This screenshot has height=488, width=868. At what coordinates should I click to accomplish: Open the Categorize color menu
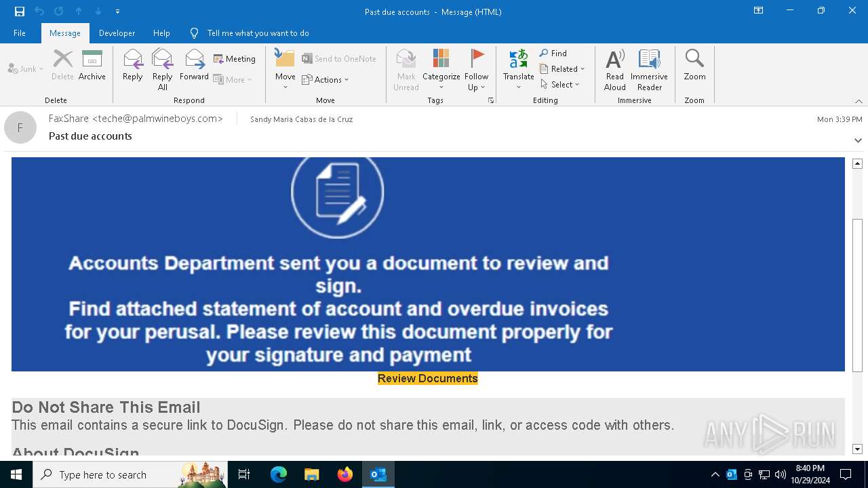[441, 70]
